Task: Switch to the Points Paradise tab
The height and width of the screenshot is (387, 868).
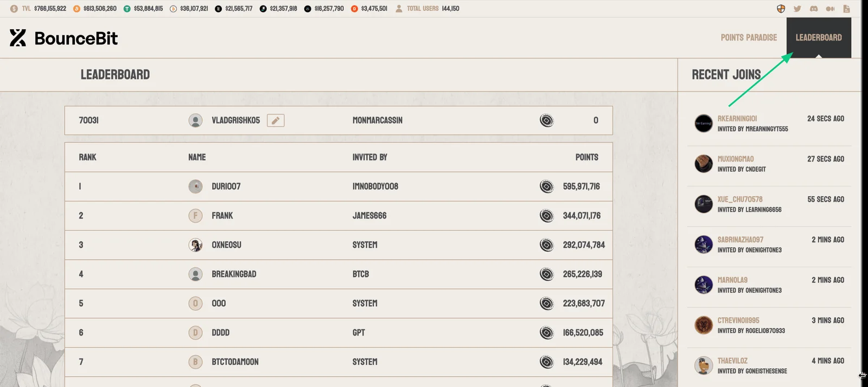Action: (x=749, y=37)
